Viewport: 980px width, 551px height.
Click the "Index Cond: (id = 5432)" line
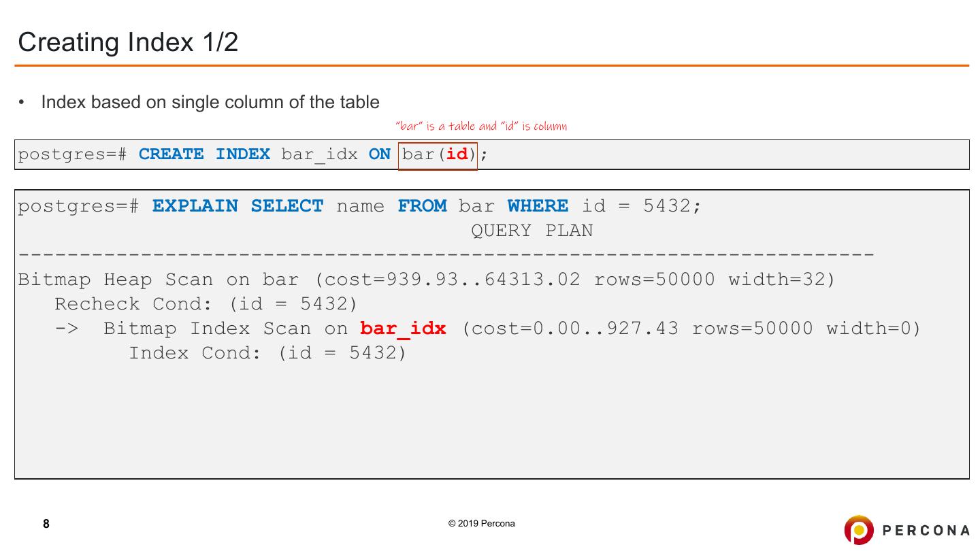[267, 354]
